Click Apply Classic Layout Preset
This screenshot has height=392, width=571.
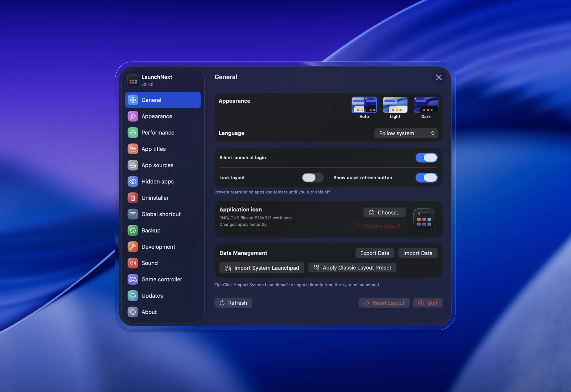(x=352, y=268)
